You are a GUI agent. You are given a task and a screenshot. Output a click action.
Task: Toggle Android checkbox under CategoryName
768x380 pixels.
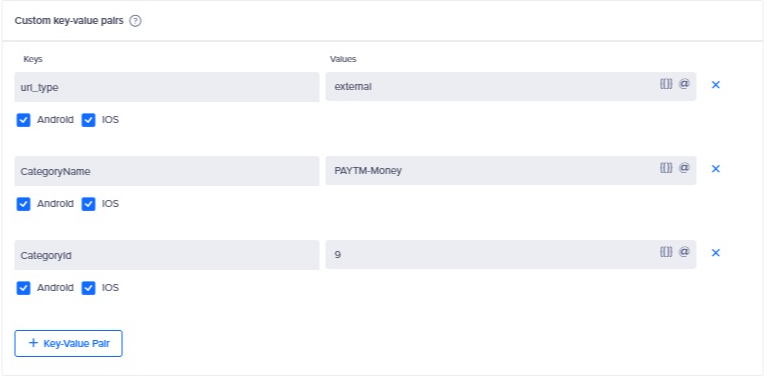click(x=24, y=204)
